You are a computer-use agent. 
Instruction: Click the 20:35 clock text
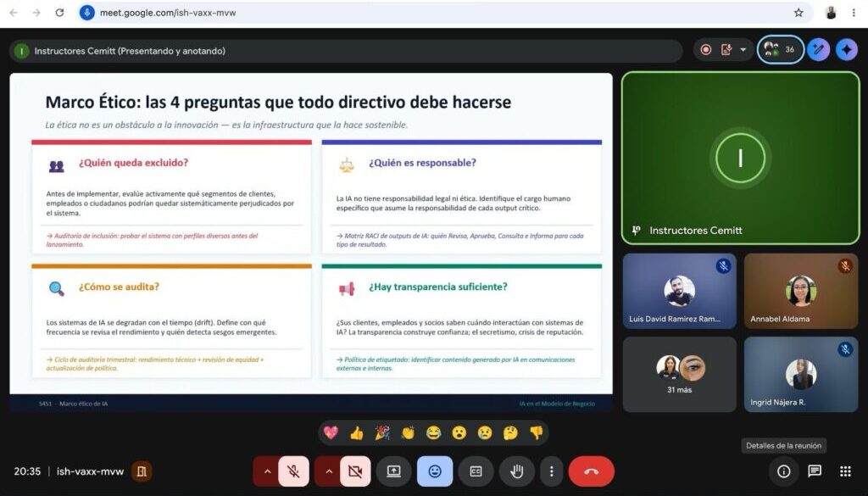coord(27,471)
